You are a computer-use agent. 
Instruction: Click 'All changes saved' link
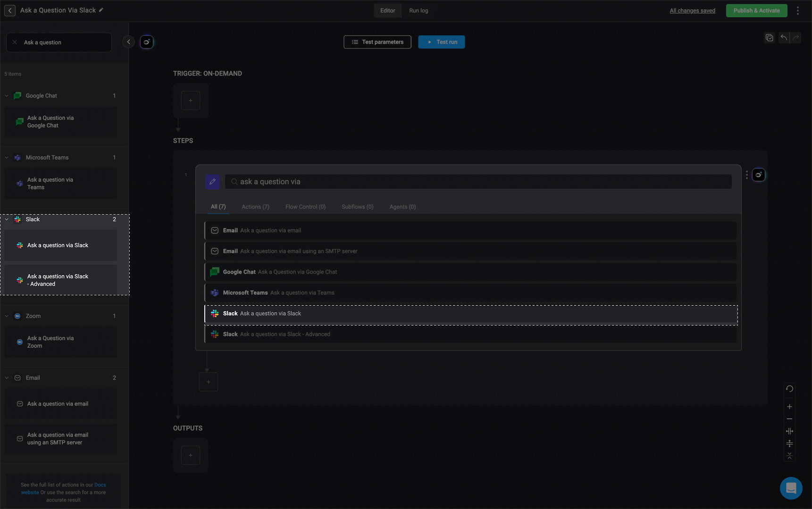pos(692,10)
